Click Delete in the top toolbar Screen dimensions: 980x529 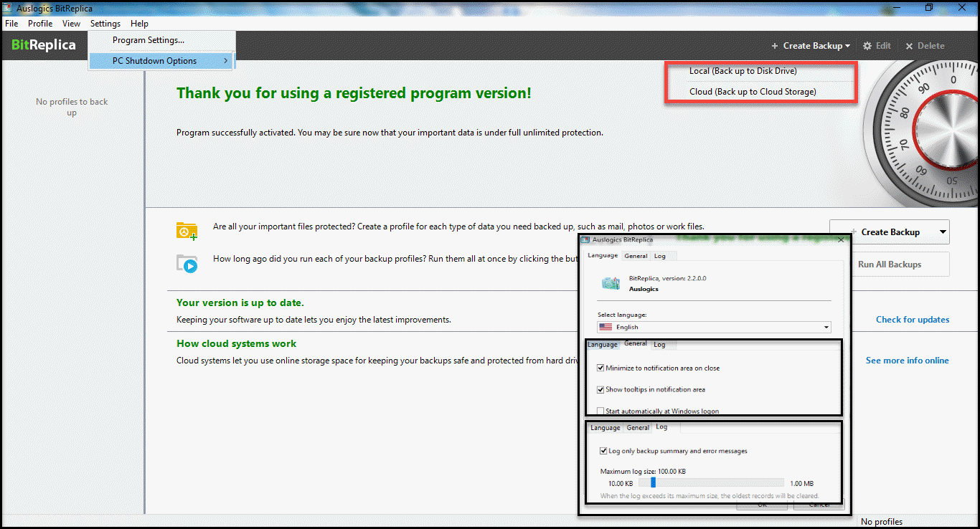coord(931,46)
